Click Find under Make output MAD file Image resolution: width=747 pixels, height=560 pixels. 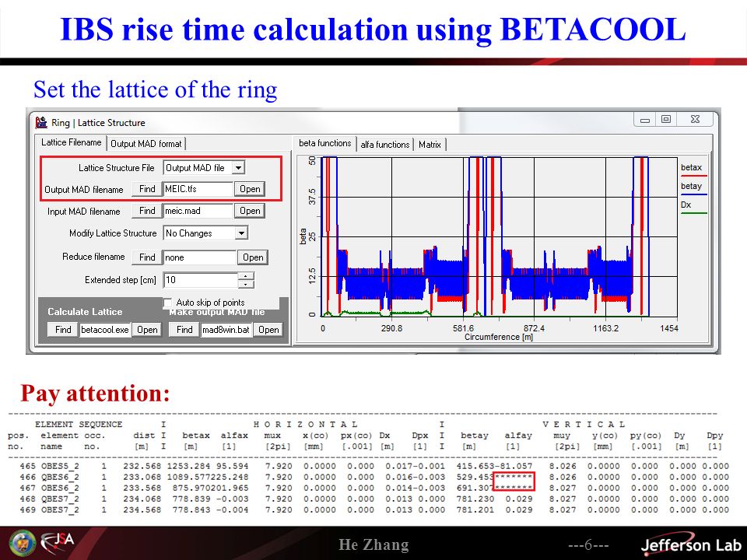(x=184, y=330)
